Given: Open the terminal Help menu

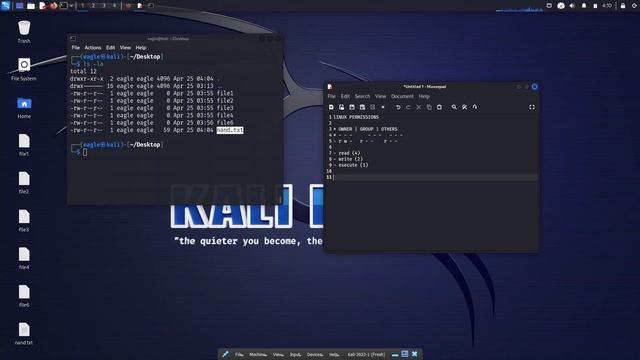Looking at the screenshot, I should [x=141, y=48].
